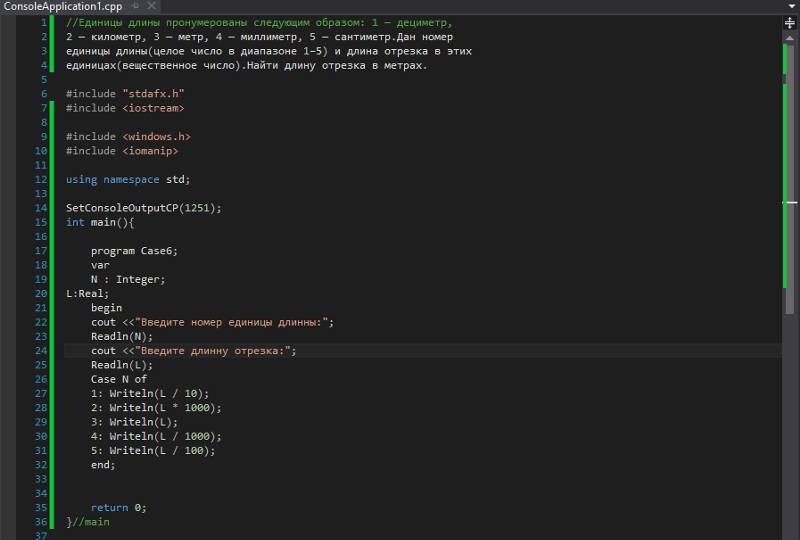
Task: Click the 'program Case6;' line
Action: 134,251
